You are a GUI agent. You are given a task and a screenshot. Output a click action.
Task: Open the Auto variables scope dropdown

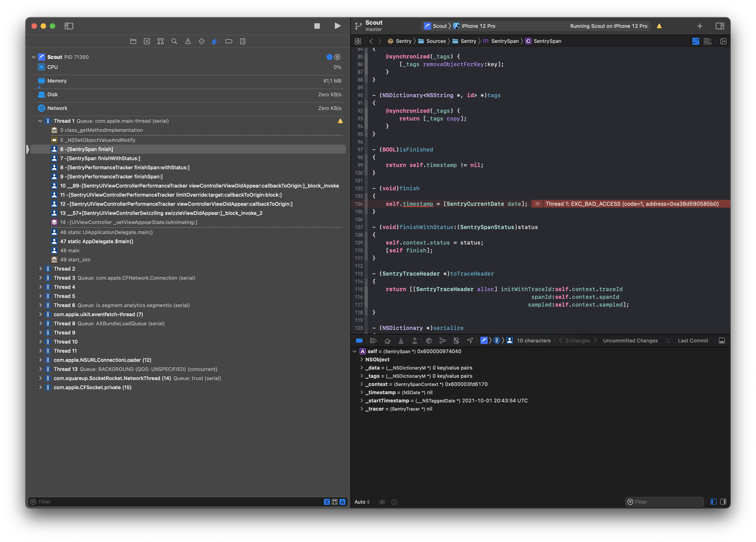[x=362, y=502]
